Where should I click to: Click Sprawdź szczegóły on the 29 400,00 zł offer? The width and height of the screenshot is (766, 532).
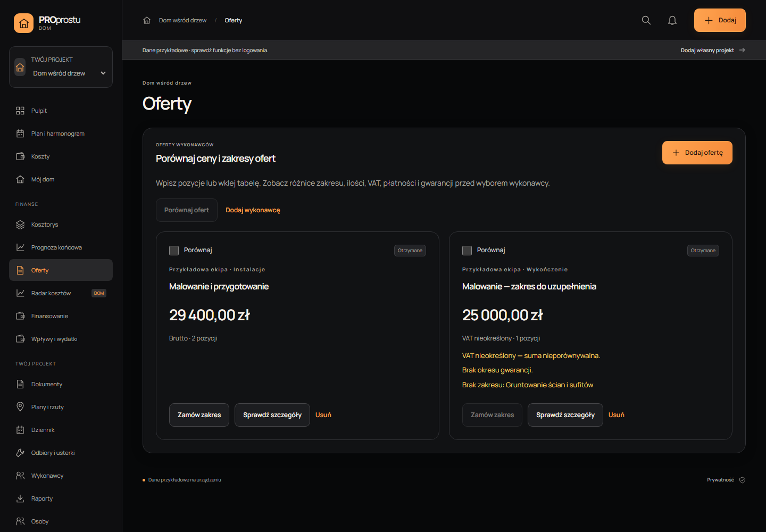(272, 415)
